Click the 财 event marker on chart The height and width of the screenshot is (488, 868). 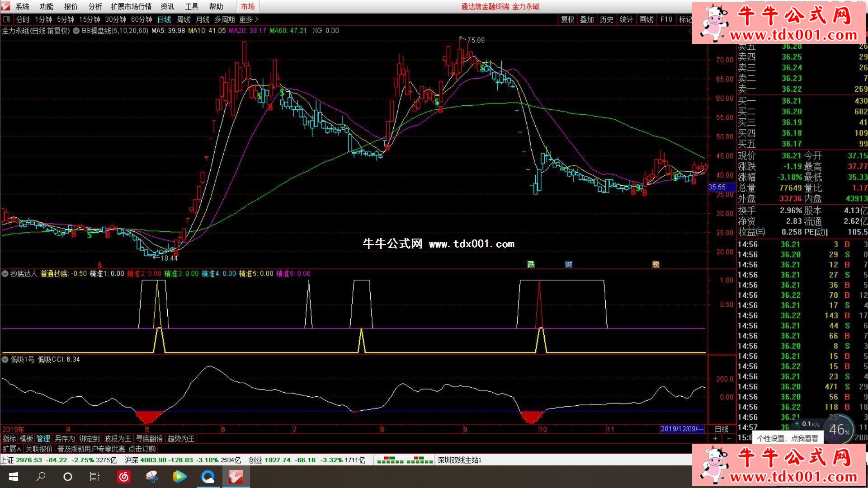click(x=569, y=264)
